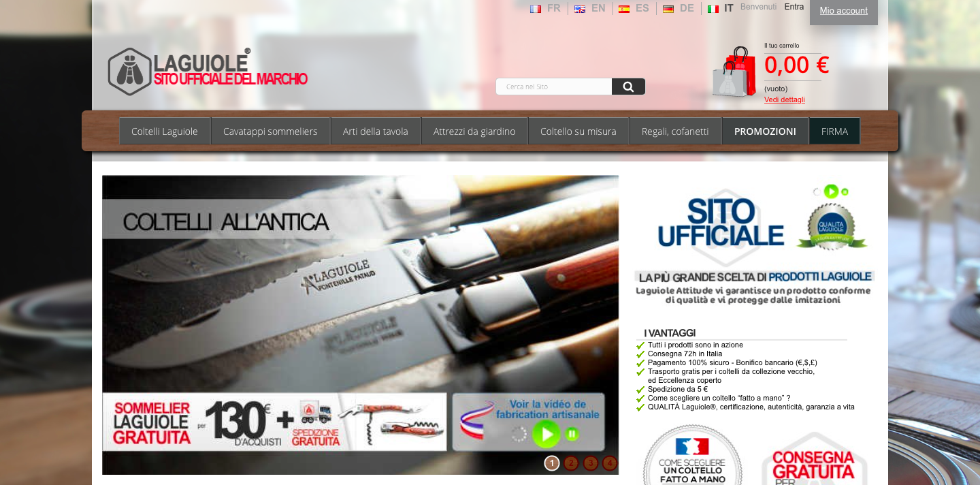980x485 pixels.
Task: Pause the fabrication artisanale video
Action: [572, 433]
